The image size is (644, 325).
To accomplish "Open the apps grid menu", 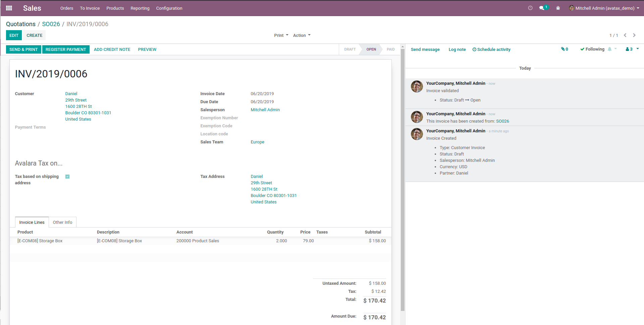I will pyautogui.click(x=9, y=8).
